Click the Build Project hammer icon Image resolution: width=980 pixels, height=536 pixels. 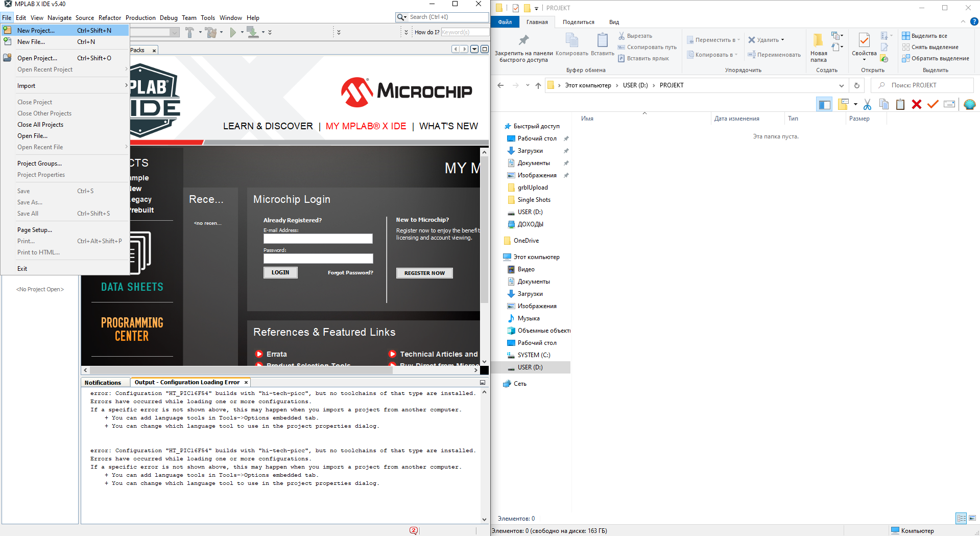tap(189, 32)
